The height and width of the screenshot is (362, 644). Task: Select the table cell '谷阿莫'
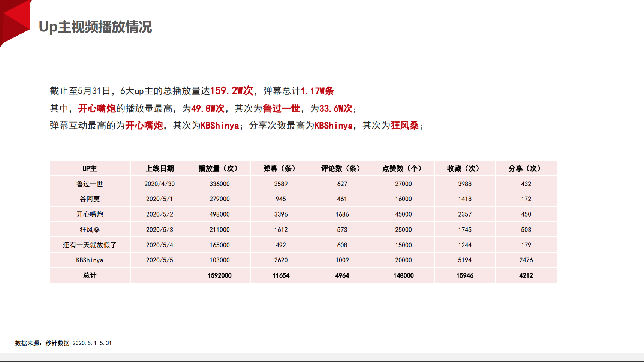[x=90, y=199]
